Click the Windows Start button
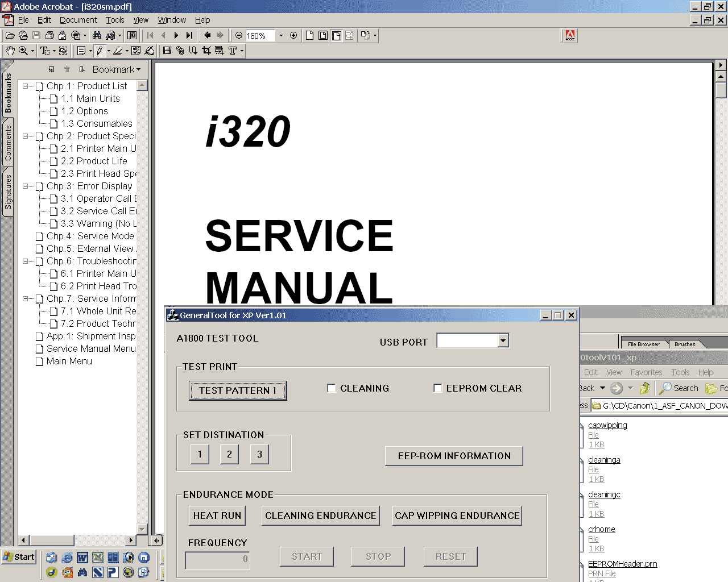Screen dimensions: 728x582 click(19, 557)
